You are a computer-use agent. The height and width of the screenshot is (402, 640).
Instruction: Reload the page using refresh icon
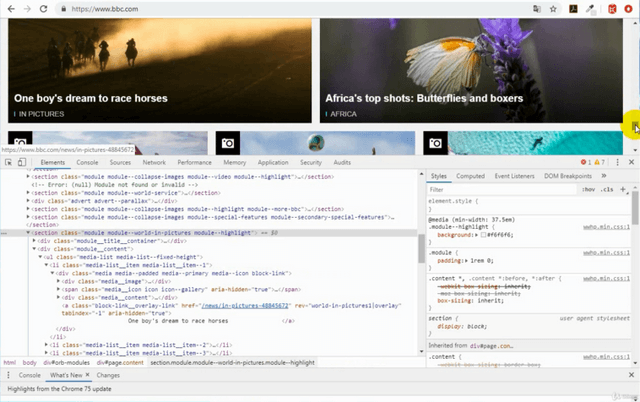click(x=45, y=9)
